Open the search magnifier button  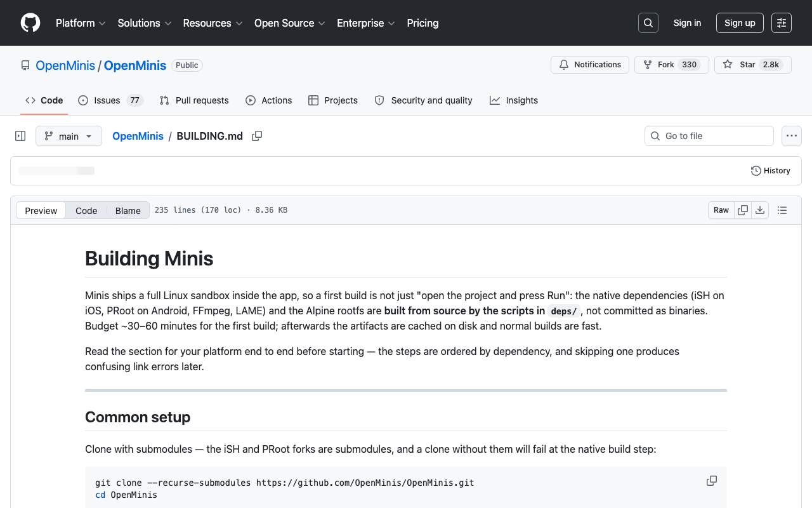coord(648,23)
